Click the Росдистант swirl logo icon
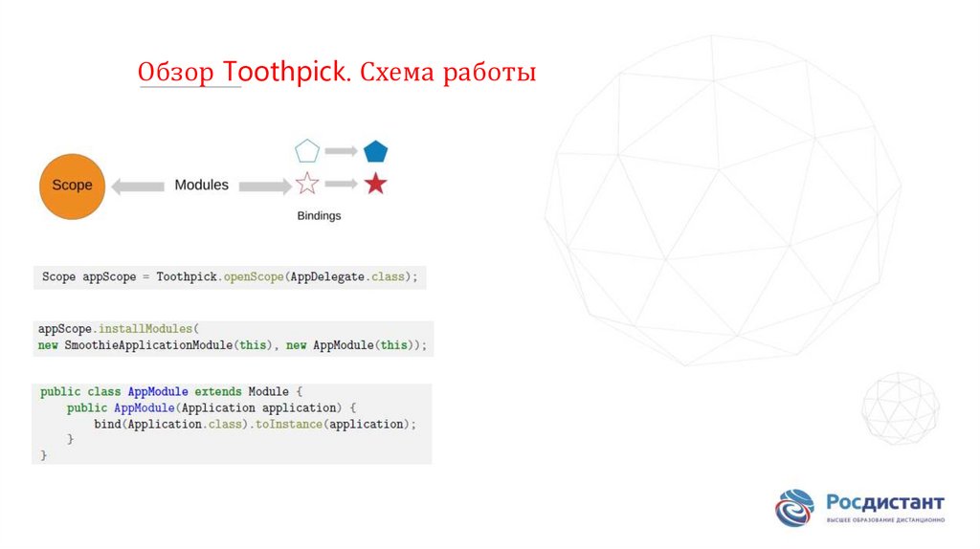Image resolution: width=980 pixels, height=549 pixels. coord(794,508)
